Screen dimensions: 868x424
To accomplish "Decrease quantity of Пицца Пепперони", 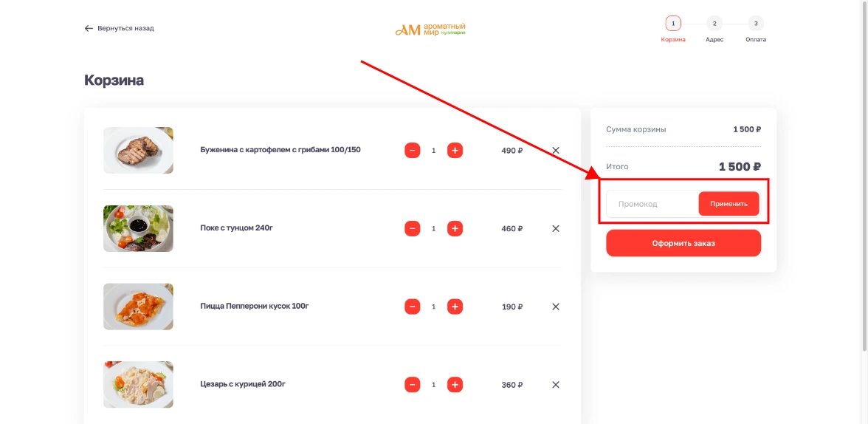I will (x=413, y=307).
